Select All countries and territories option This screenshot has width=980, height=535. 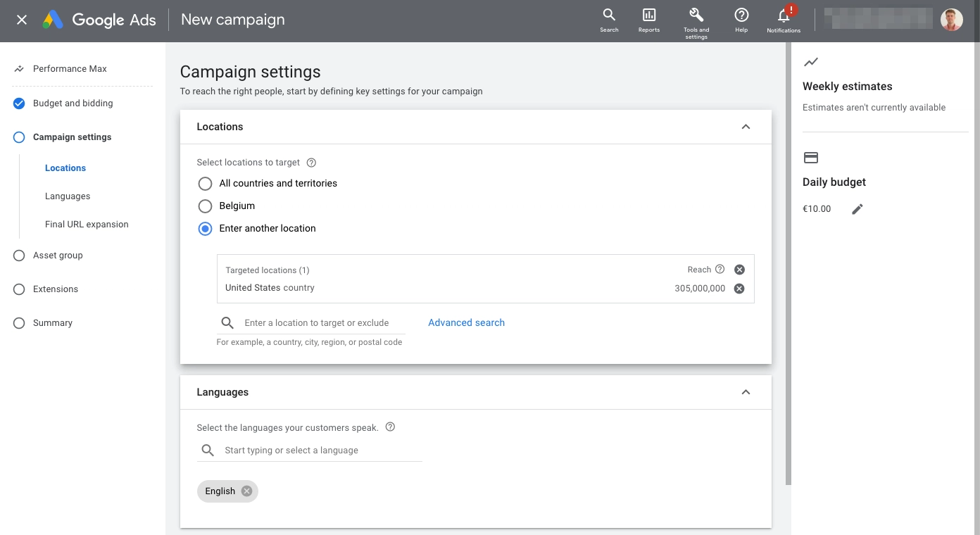[x=205, y=184]
